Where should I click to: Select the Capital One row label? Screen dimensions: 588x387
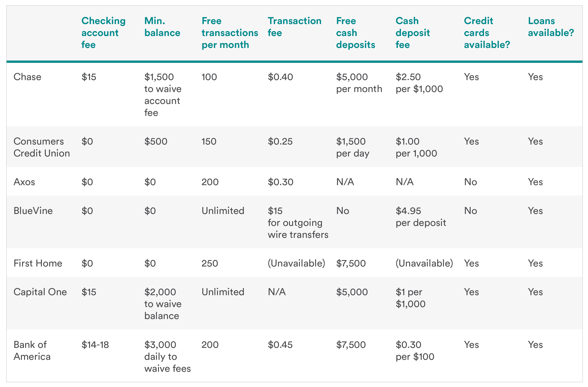click(40, 292)
